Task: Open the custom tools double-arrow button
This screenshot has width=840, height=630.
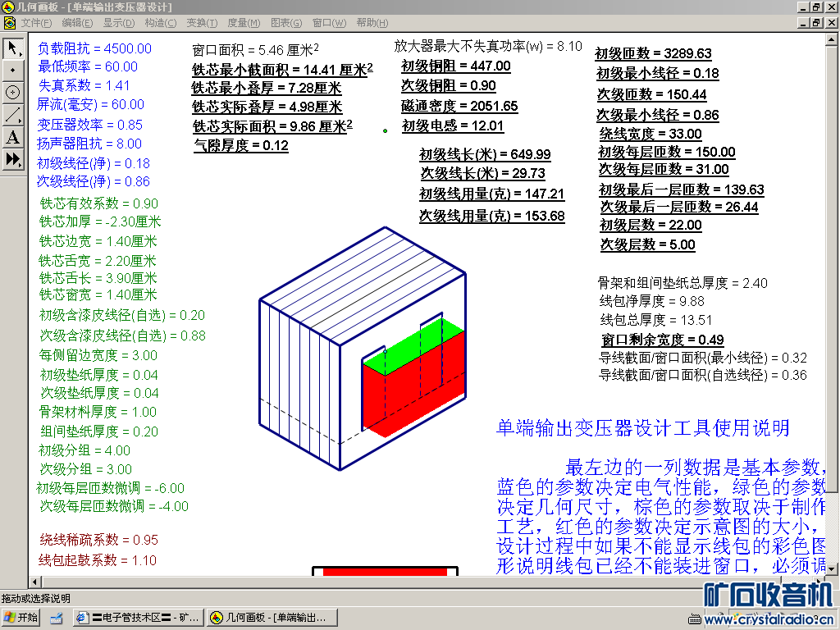Action: pos(13,159)
